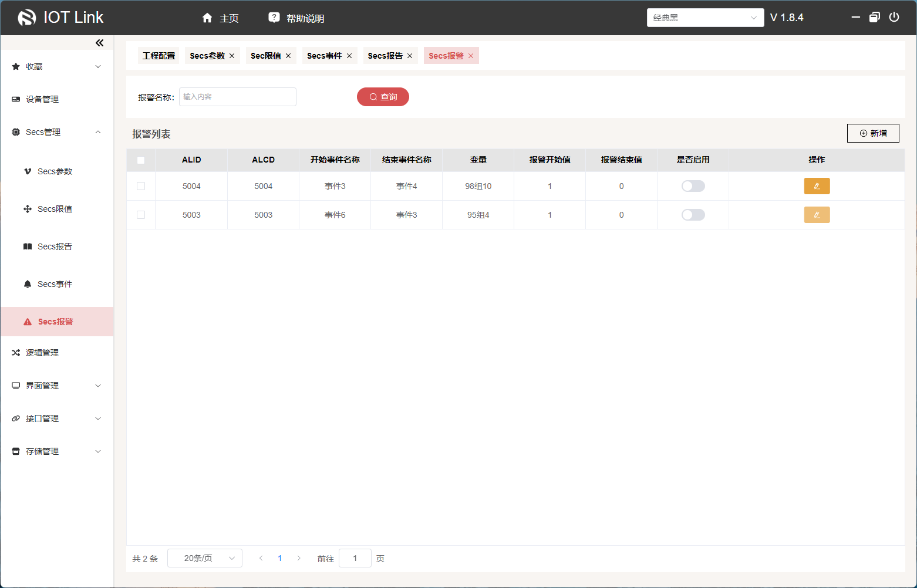Click the 98组10 variable cell
The width and height of the screenshot is (917, 588).
pyautogui.click(x=478, y=186)
